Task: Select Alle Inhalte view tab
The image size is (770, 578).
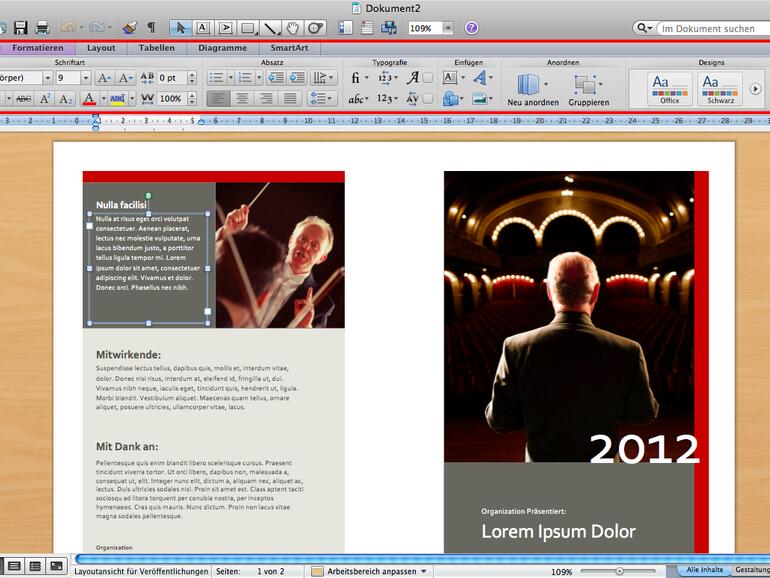Action: click(705, 570)
